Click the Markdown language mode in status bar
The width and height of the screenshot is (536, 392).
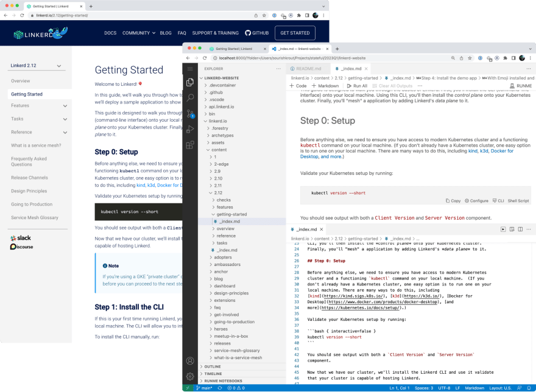click(474, 388)
